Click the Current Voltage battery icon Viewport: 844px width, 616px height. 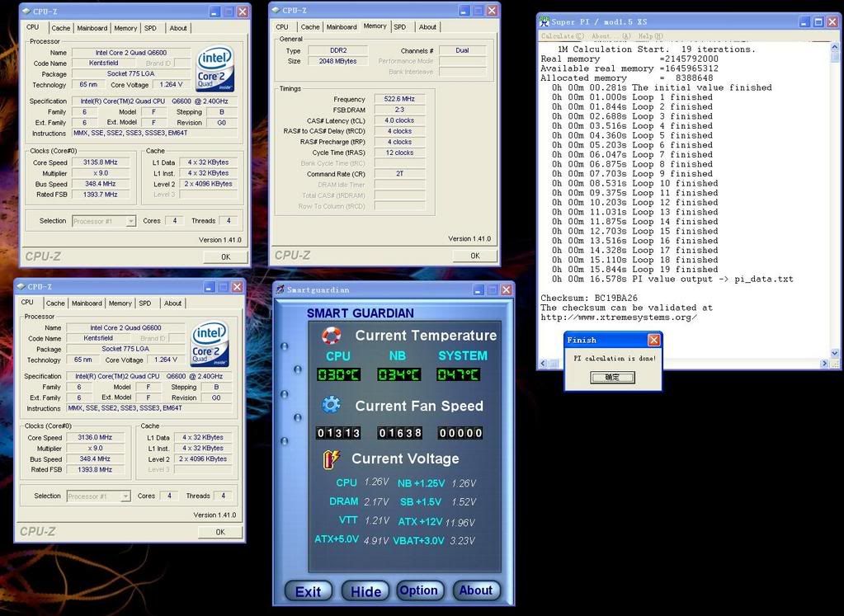tap(331, 458)
